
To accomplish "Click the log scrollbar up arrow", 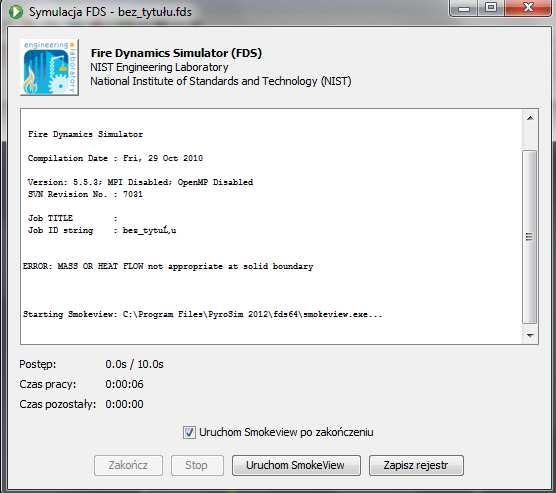I will (530, 118).
